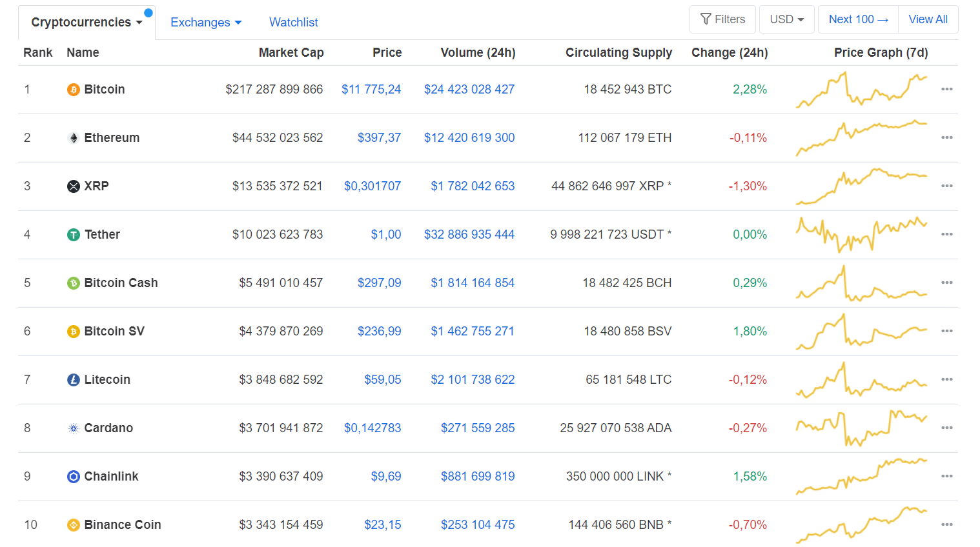Viewport: 980px width, 547px height.
Task: Switch to the Watchlist tab
Action: click(x=293, y=23)
